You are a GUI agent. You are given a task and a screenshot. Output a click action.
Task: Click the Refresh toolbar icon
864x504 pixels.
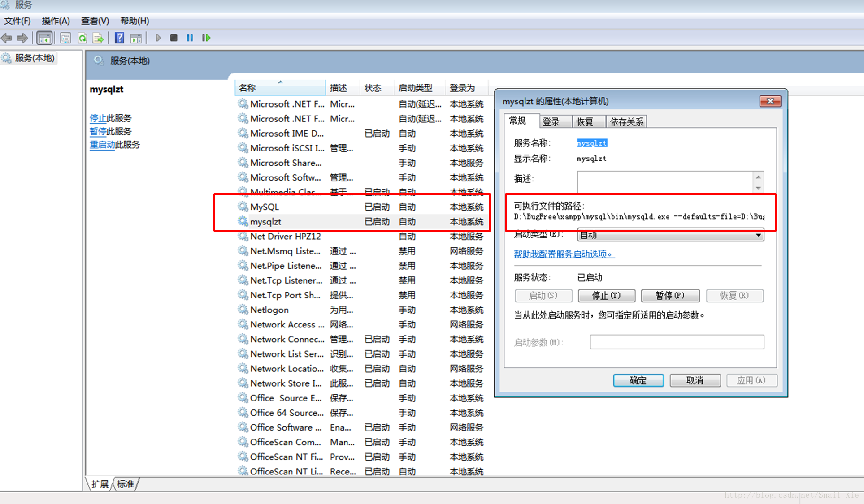(82, 38)
